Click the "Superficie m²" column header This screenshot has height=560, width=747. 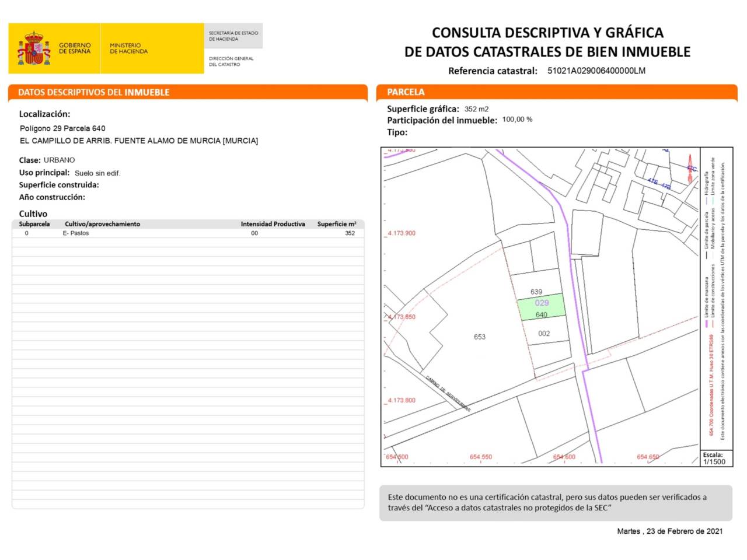point(337,224)
